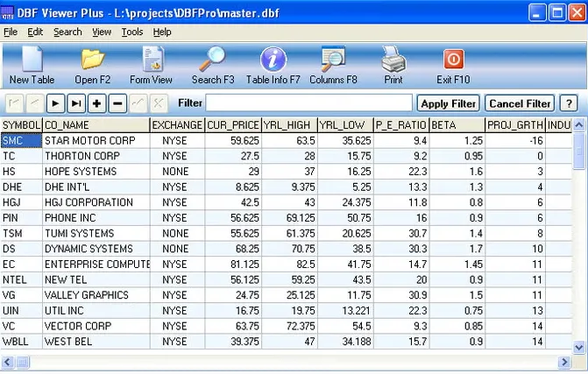Image resolution: width=588 pixels, height=374 pixels.
Task: Select the SMC symbol cell
Action: [x=21, y=140]
